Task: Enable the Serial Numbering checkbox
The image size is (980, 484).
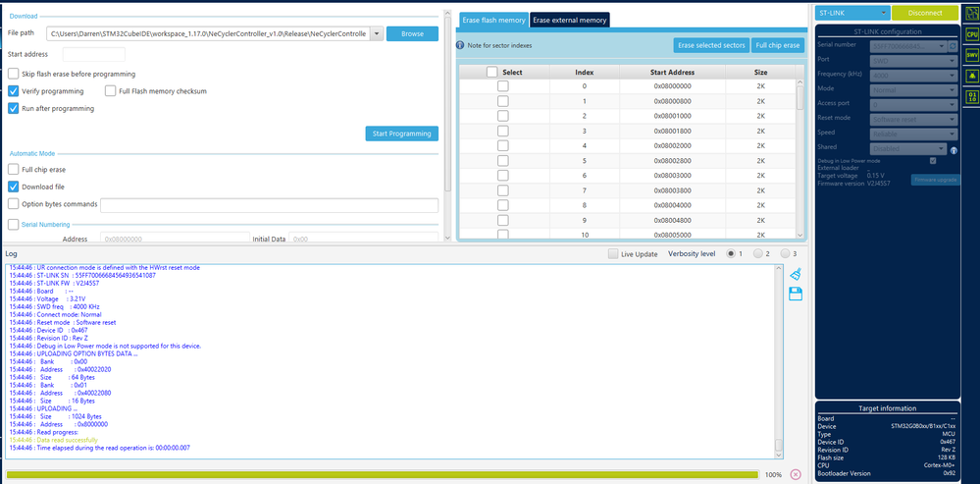Action: pos(13,225)
